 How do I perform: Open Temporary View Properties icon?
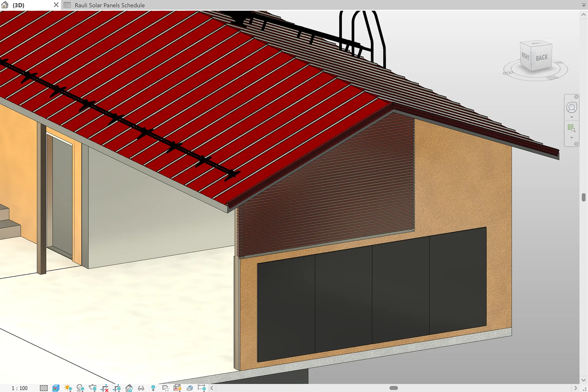(165, 388)
